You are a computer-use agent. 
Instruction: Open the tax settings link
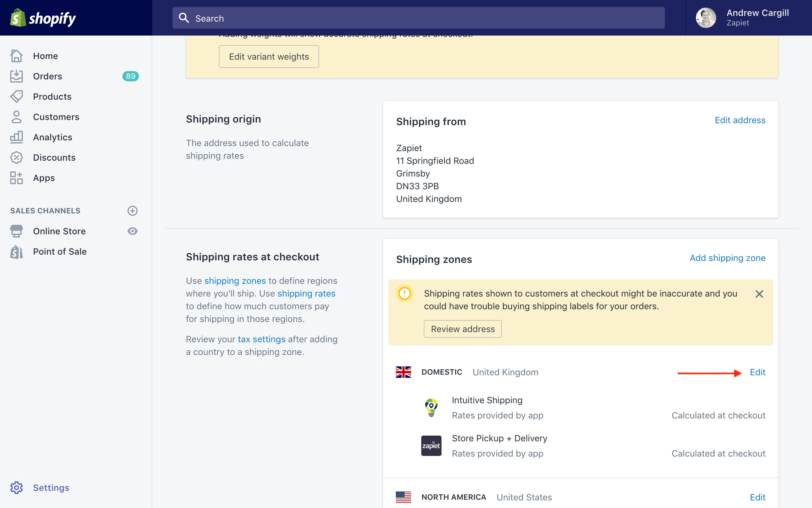[x=261, y=339]
